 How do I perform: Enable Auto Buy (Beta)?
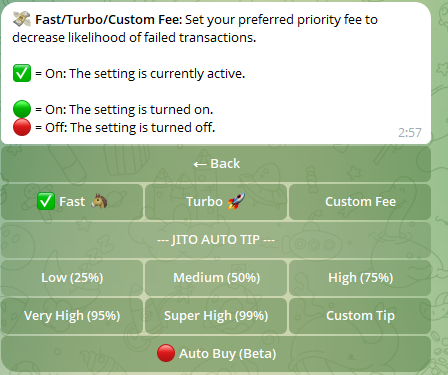(x=216, y=354)
